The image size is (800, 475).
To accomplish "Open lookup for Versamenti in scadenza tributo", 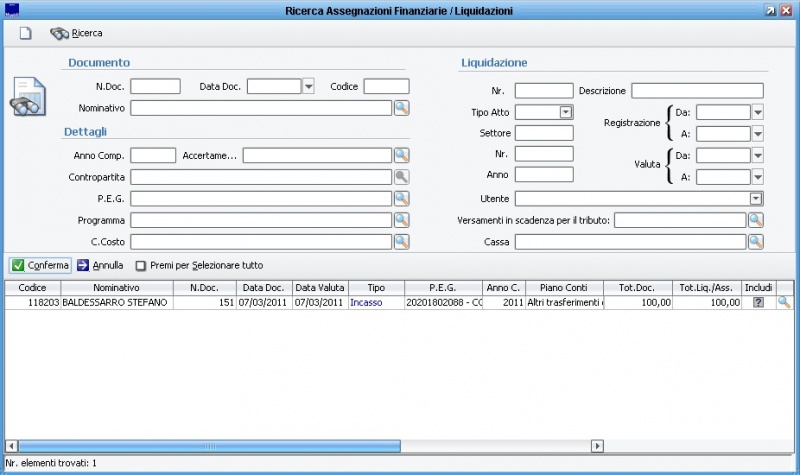I will pos(756,220).
